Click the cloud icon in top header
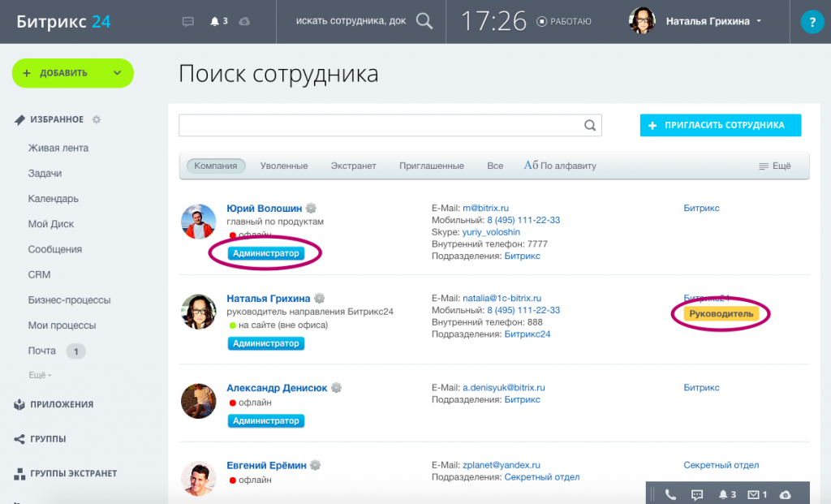The height and width of the screenshot is (504, 831). coord(244,21)
